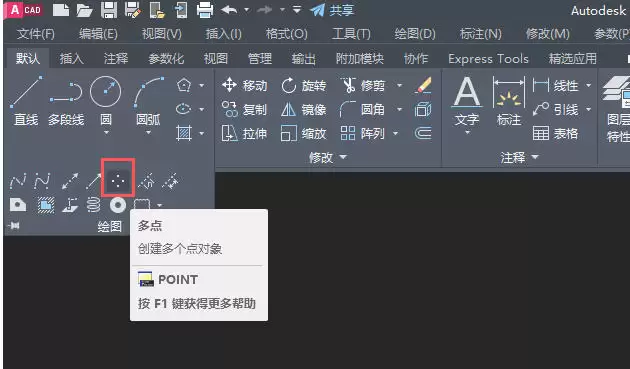Click the 修剪 (Trim) tool

pyautogui.click(x=363, y=85)
